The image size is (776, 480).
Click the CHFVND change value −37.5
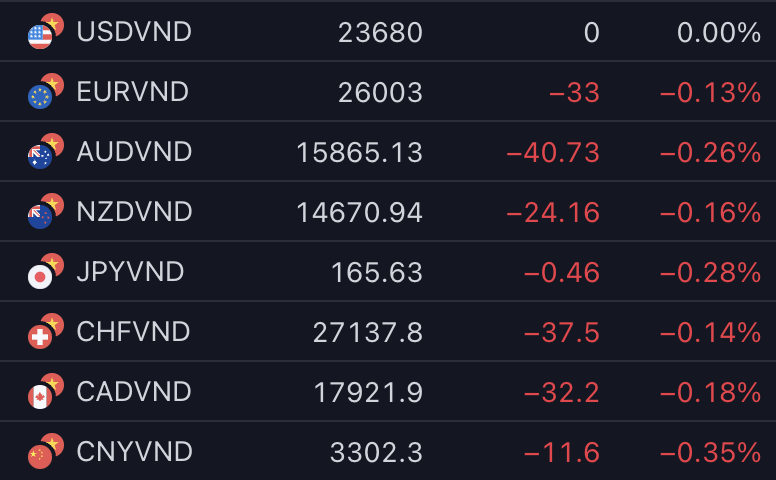pos(562,332)
